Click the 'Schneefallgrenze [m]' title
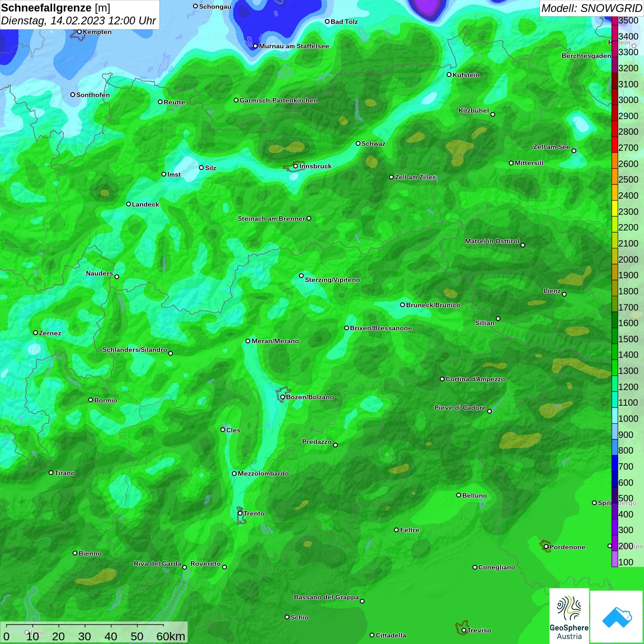The width and height of the screenshot is (644, 644). click(x=56, y=8)
